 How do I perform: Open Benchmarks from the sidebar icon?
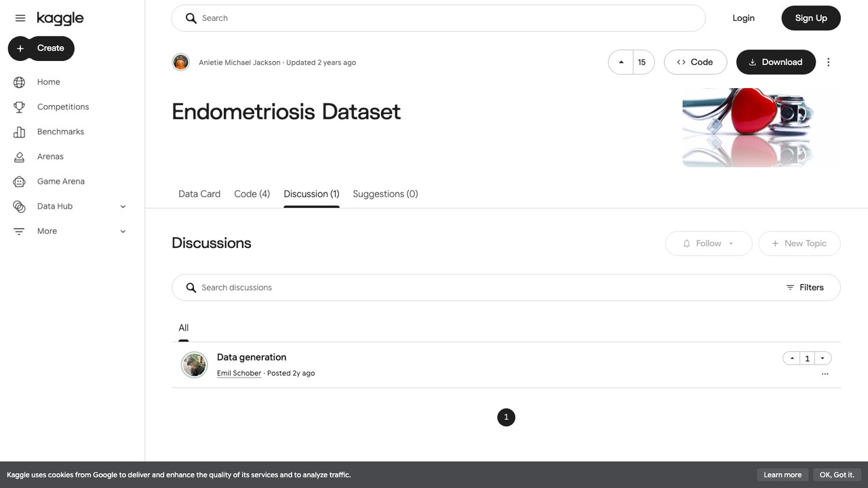pos(19,131)
